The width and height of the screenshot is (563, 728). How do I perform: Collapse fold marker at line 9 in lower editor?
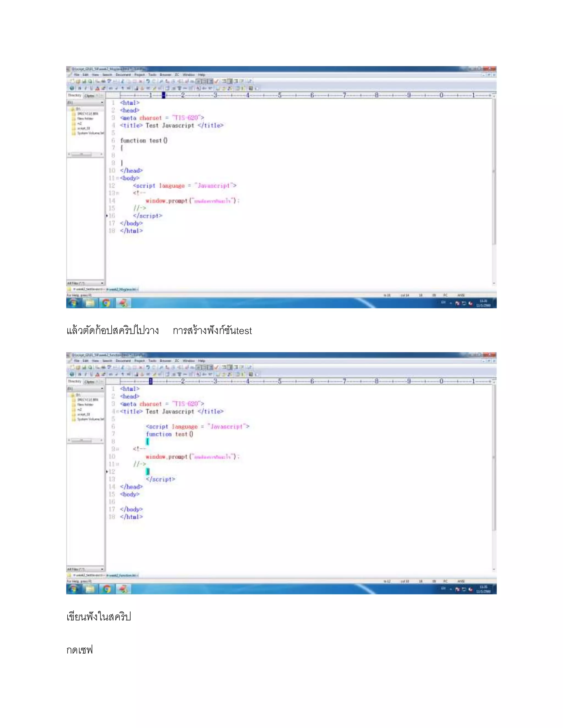point(117,449)
